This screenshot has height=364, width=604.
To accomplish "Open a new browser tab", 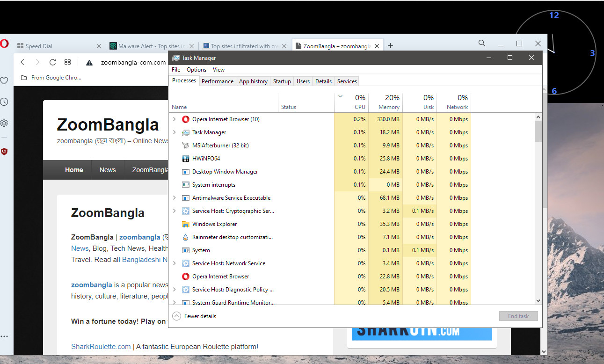I will coord(390,46).
